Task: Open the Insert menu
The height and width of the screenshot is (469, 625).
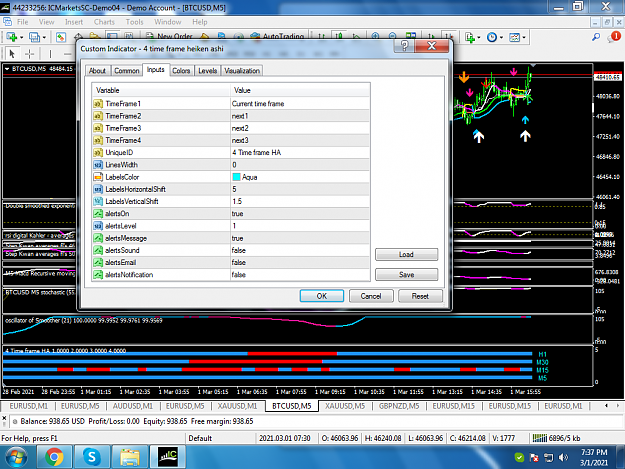Action: click(74, 22)
